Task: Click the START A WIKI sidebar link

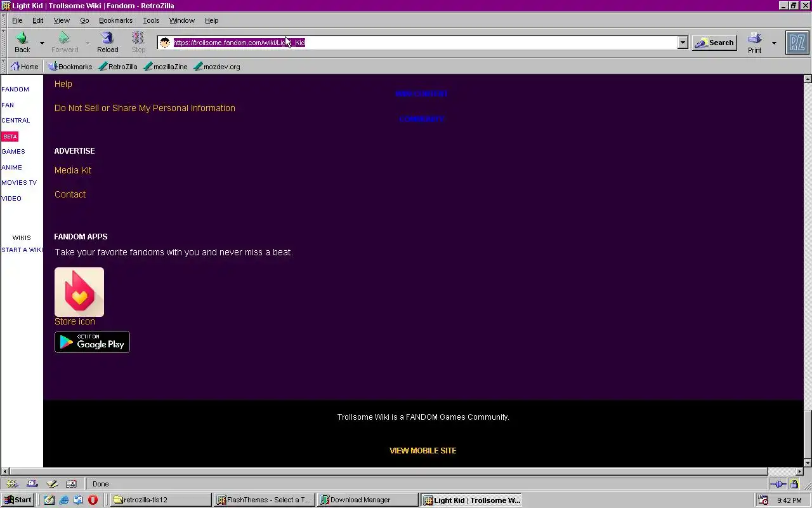Action: [x=22, y=250]
